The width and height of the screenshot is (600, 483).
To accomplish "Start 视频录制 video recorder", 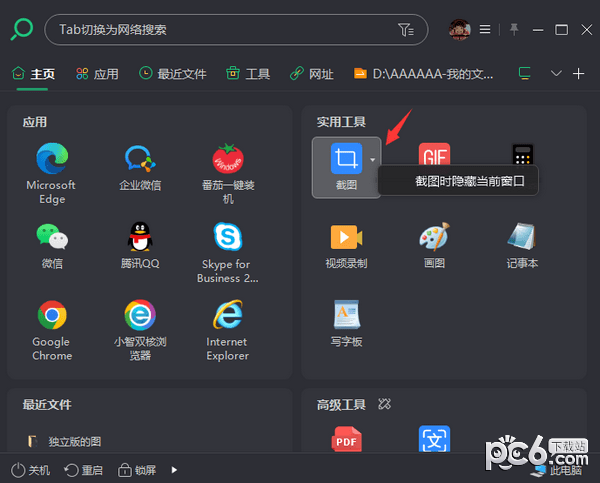I will [x=346, y=246].
